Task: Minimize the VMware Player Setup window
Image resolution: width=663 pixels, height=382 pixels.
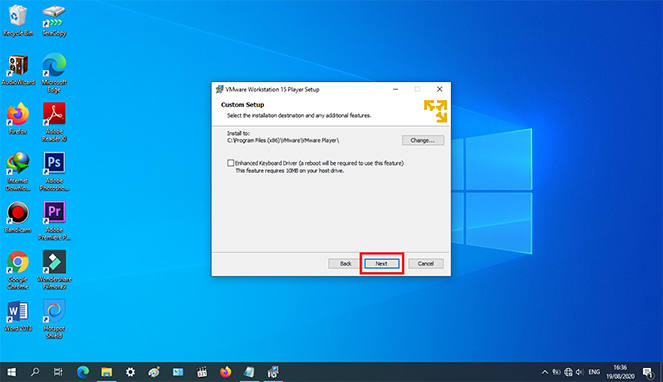Action: pyautogui.click(x=395, y=89)
